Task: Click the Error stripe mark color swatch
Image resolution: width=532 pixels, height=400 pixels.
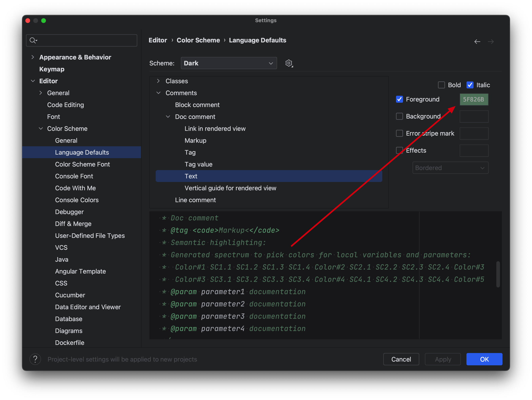Action: 474,134
